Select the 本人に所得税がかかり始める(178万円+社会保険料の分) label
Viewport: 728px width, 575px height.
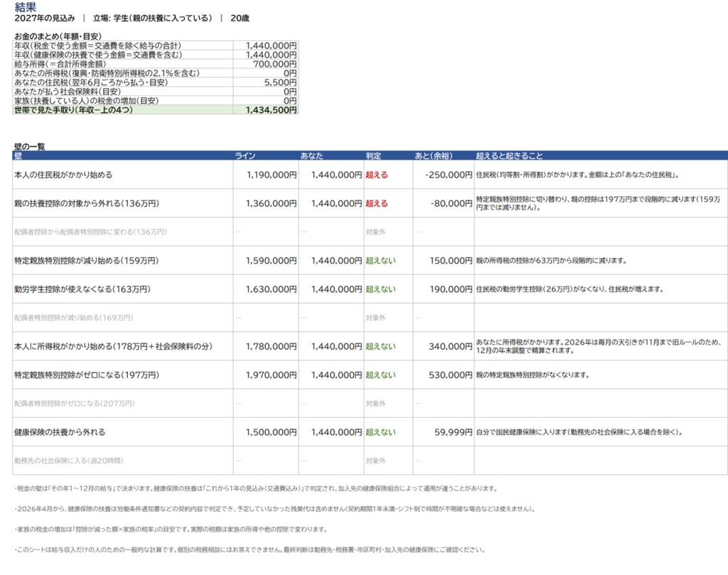coord(113,346)
